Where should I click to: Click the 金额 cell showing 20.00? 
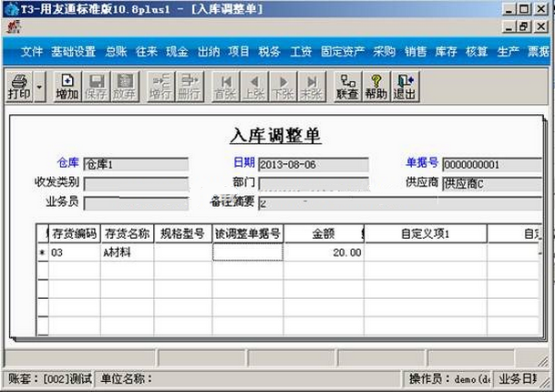pyautogui.click(x=324, y=253)
